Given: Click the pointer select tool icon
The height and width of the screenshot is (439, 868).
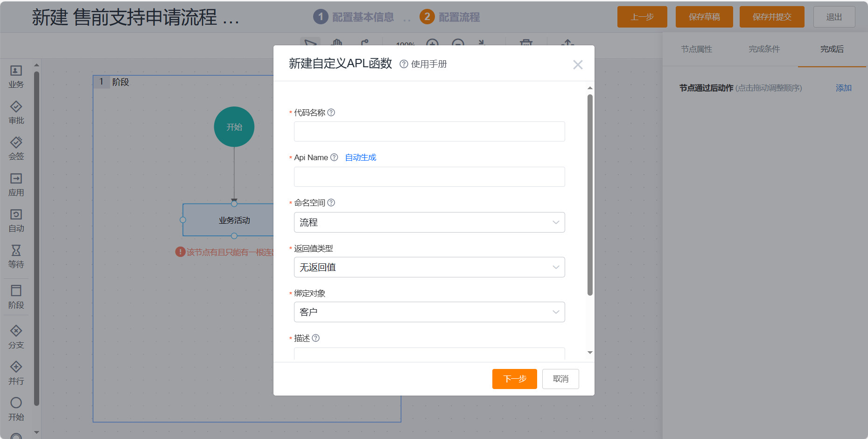Looking at the screenshot, I should 310,42.
